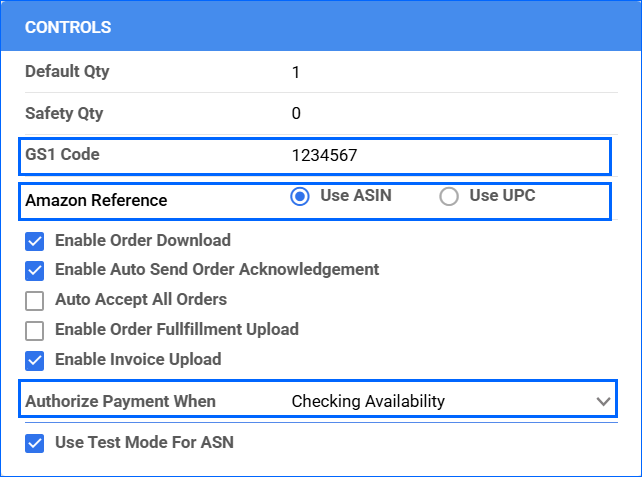Click the Amazon Reference label
642x477 pixels.
[x=96, y=200]
